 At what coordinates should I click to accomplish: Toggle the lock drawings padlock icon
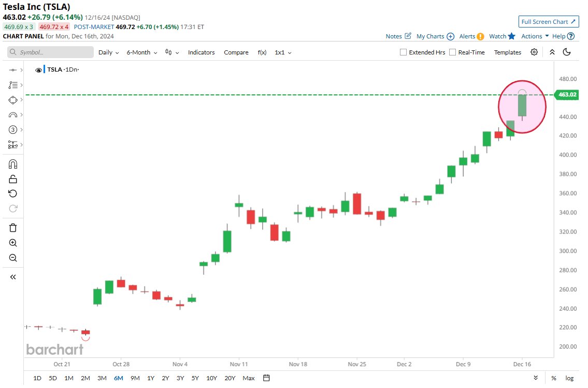pyautogui.click(x=13, y=179)
